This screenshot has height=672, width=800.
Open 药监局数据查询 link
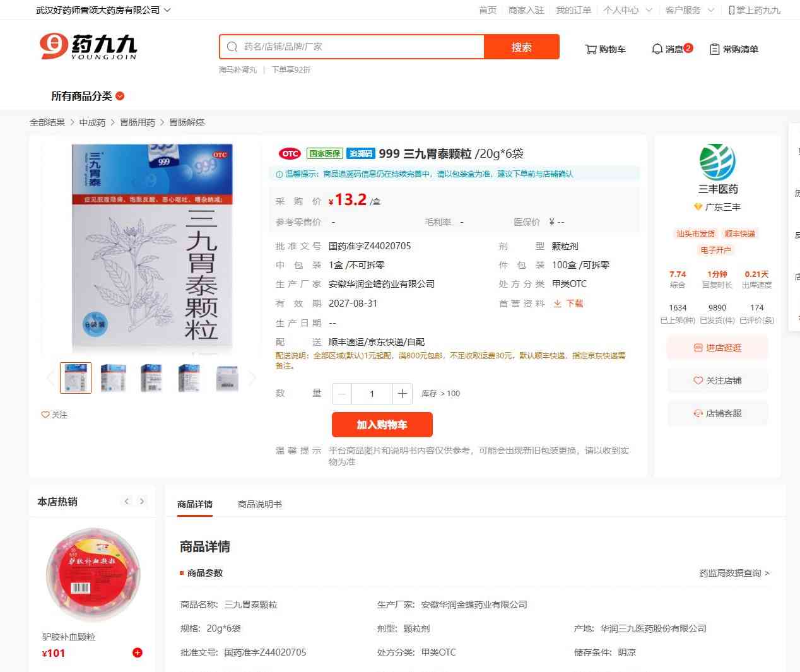click(734, 573)
